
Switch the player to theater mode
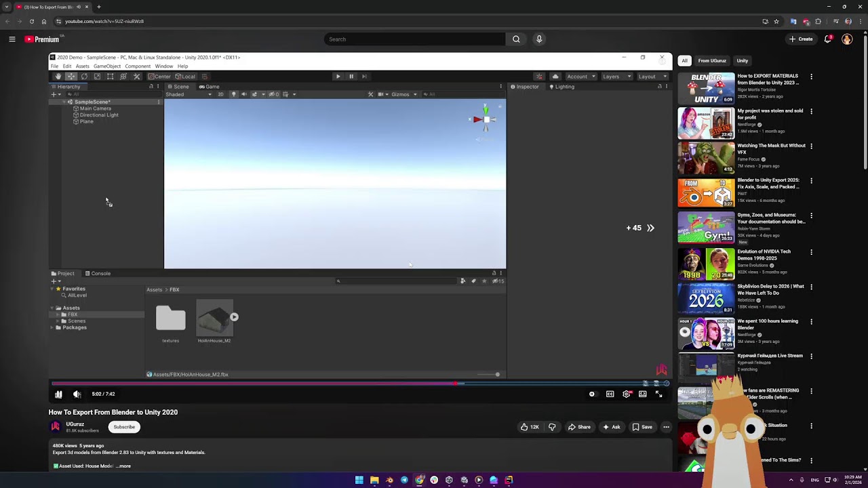pos(643,394)
